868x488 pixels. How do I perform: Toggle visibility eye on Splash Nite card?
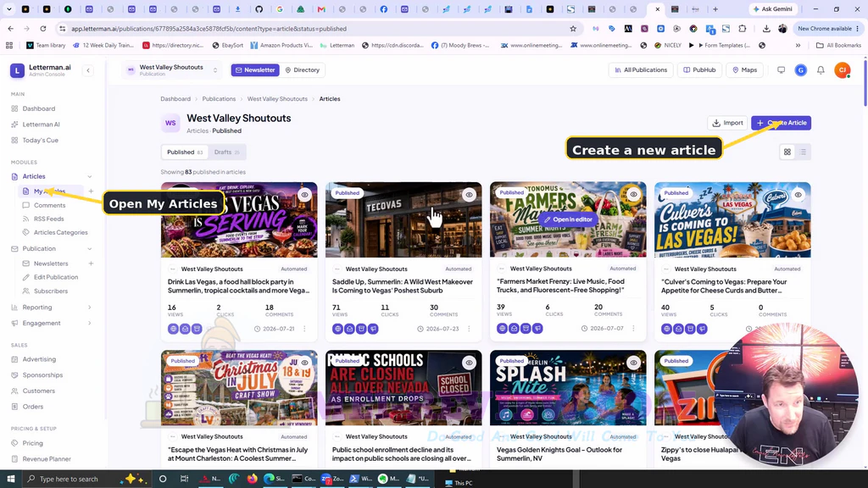coord(633,363)
